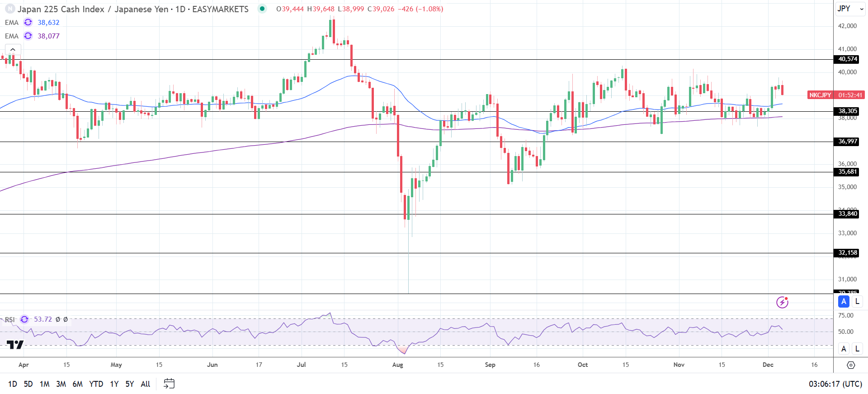Open the go-to-date calendar icon
The image size is (868, 394).
click(x=169, y=384)
